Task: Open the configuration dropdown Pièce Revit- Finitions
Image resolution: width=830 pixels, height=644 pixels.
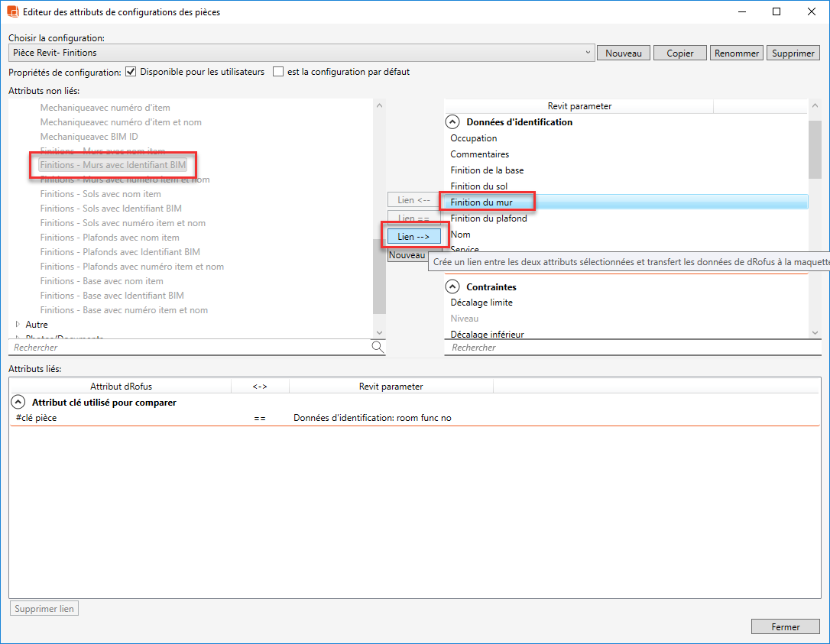Action: click(x=587, y=53)
